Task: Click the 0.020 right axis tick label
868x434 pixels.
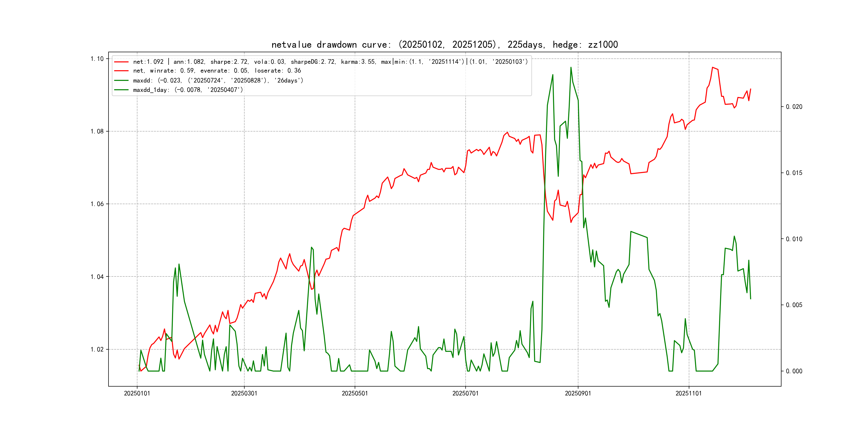Action: pos(794,107)
